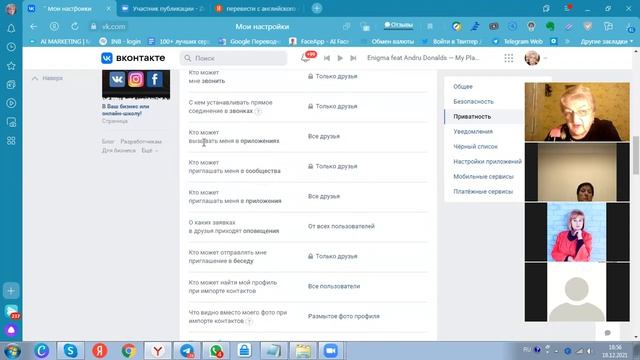640x360 pixels.
Task: Open the VK services grid icon
Action: 509,58
